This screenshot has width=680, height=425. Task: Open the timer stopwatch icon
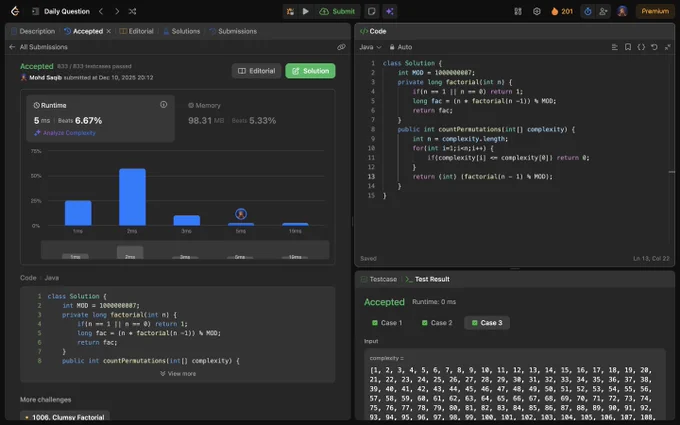pos(588,11)
